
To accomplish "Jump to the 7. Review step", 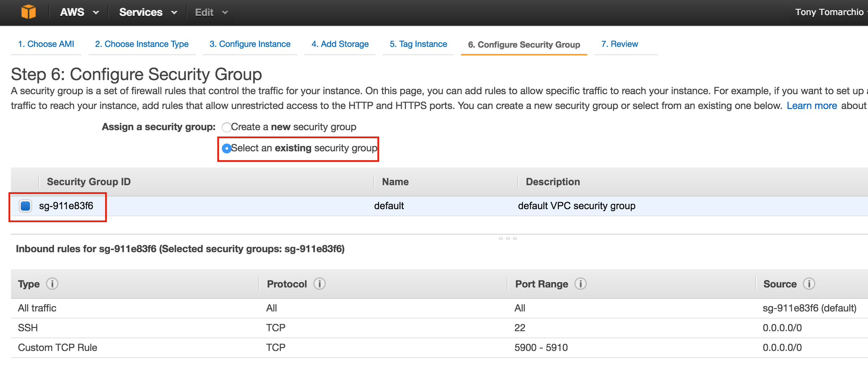I will 620,44.
